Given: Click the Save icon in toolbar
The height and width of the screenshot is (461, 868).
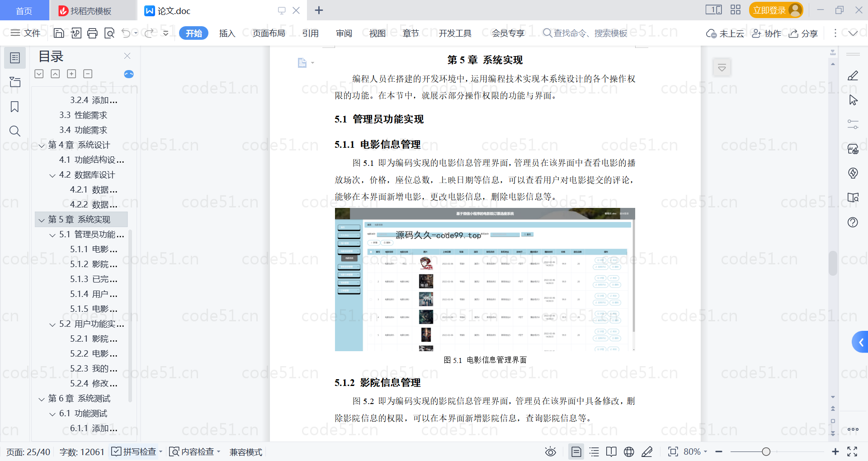Looking at the screenshot, I should coord(59,33).
